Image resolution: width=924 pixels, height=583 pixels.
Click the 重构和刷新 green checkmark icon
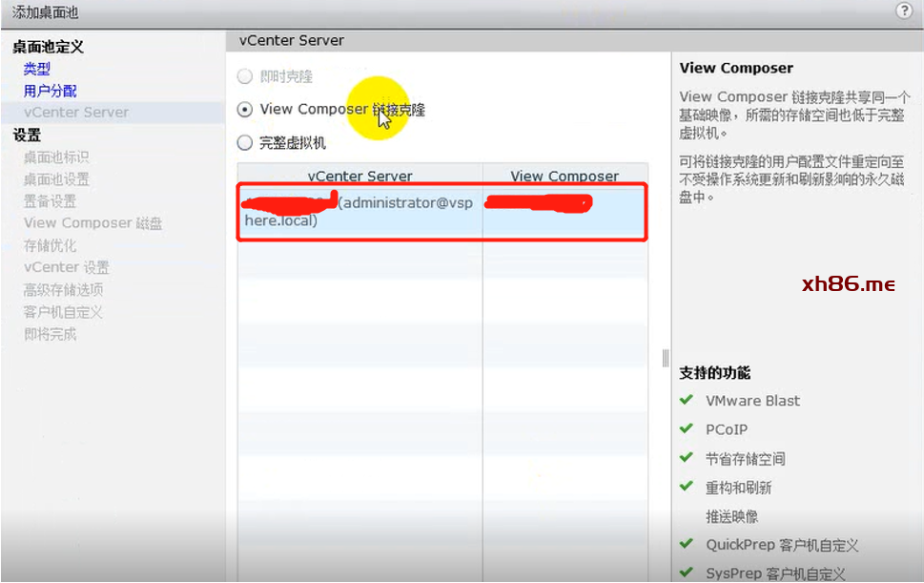686,487
